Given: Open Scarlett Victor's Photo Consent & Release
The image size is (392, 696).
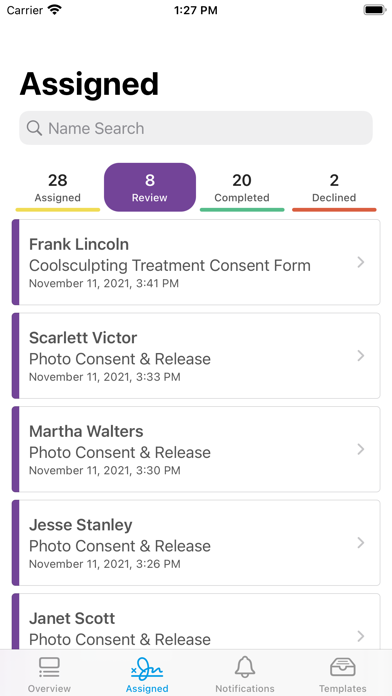Looking at the screenshot, I should pos(196,356).
